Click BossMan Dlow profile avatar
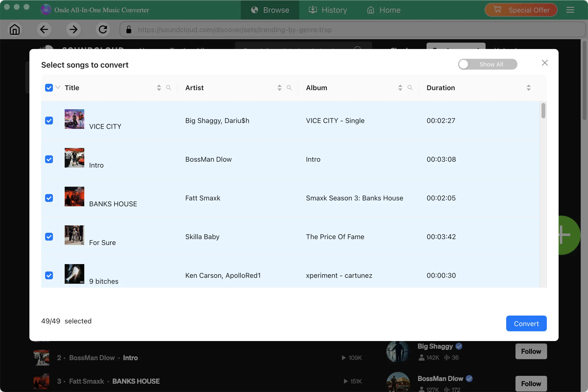588x392 pixels. (398, 382)
